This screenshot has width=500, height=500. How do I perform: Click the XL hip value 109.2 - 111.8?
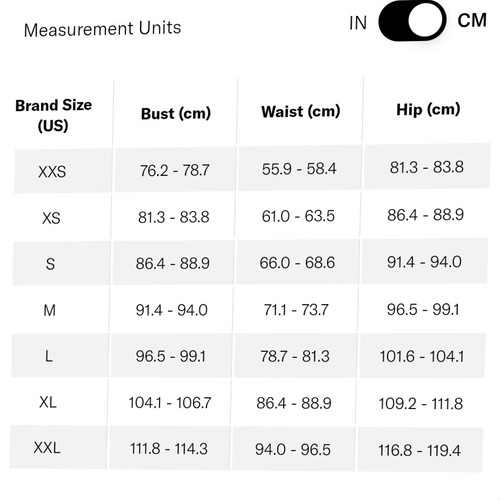421,404
